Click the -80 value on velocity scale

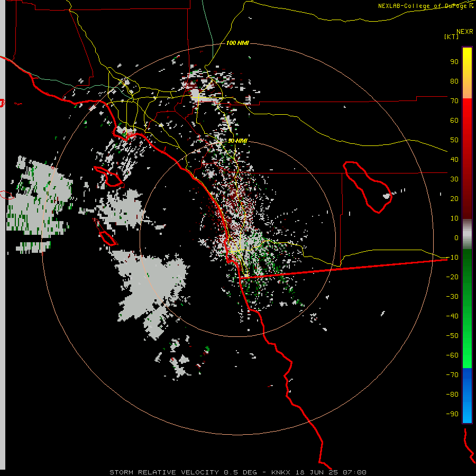click(452, 395)
